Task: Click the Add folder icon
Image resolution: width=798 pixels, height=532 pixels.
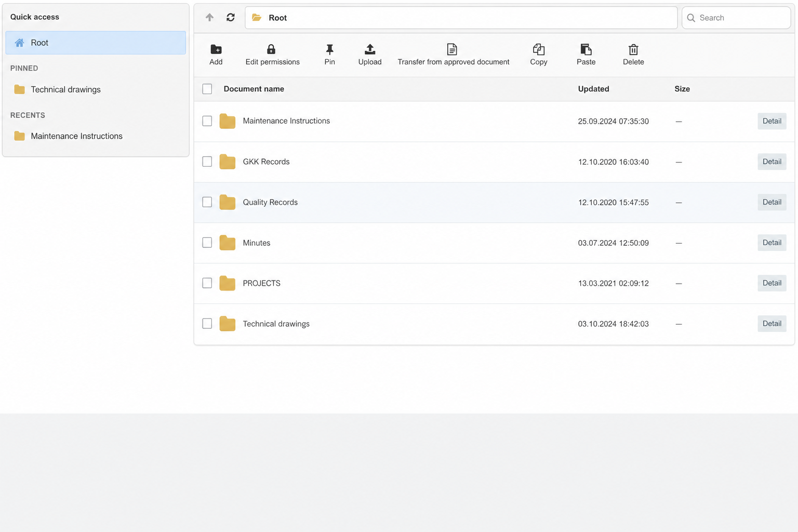Action: 216,49
